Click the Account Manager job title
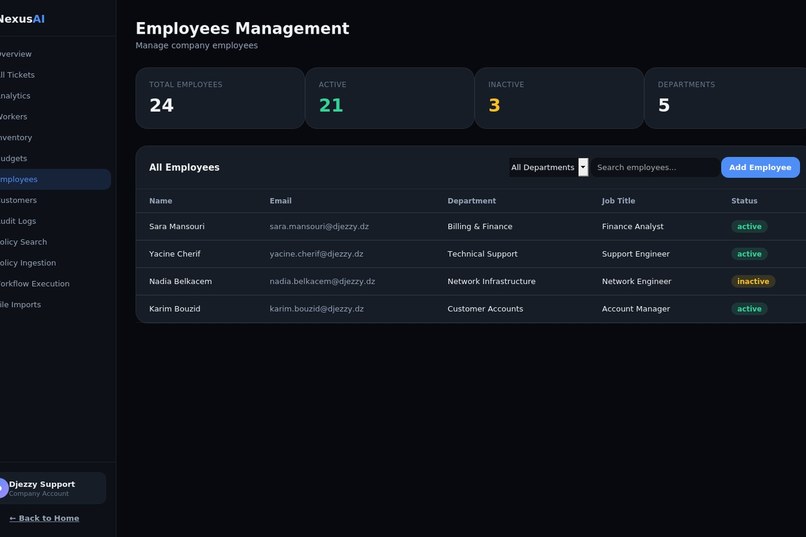 pos(636,309)
